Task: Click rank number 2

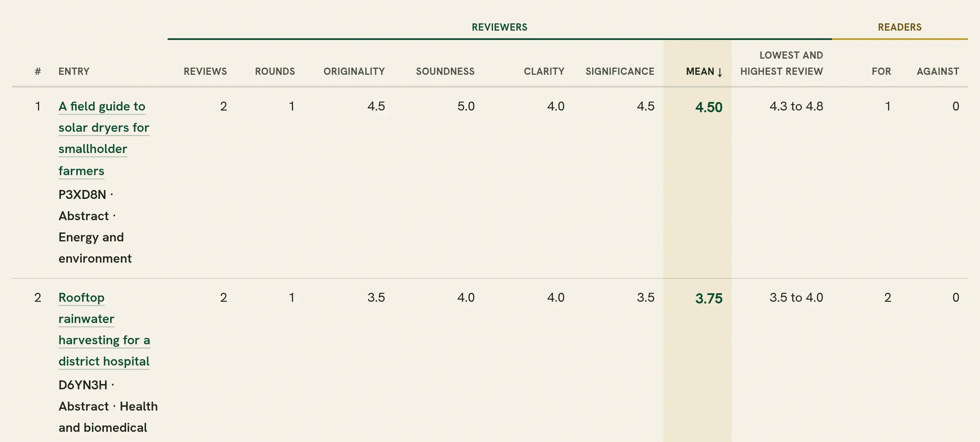Action: tap(38, 297)
